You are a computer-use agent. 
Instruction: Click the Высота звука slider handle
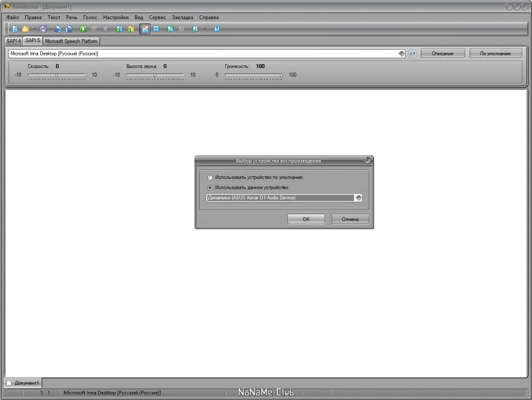(x=155, y=75)
